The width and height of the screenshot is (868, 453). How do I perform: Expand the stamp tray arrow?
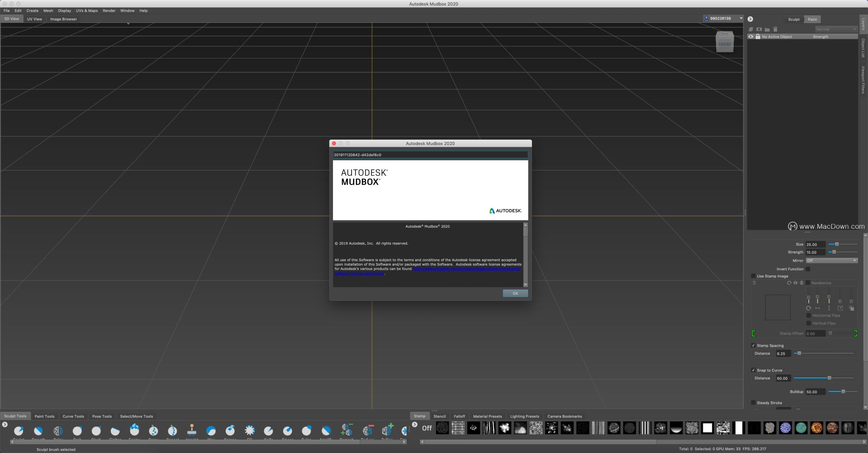pos(415,425)
